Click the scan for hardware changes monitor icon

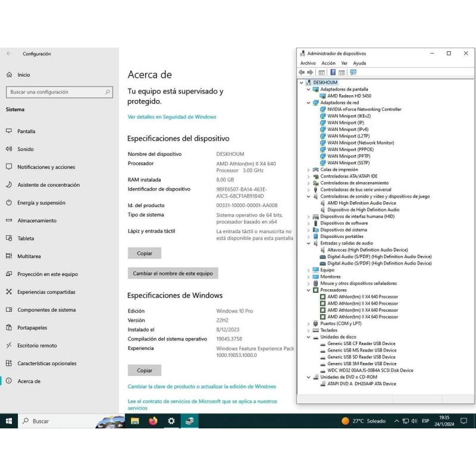pyautogui.click(x=353, y=72)
